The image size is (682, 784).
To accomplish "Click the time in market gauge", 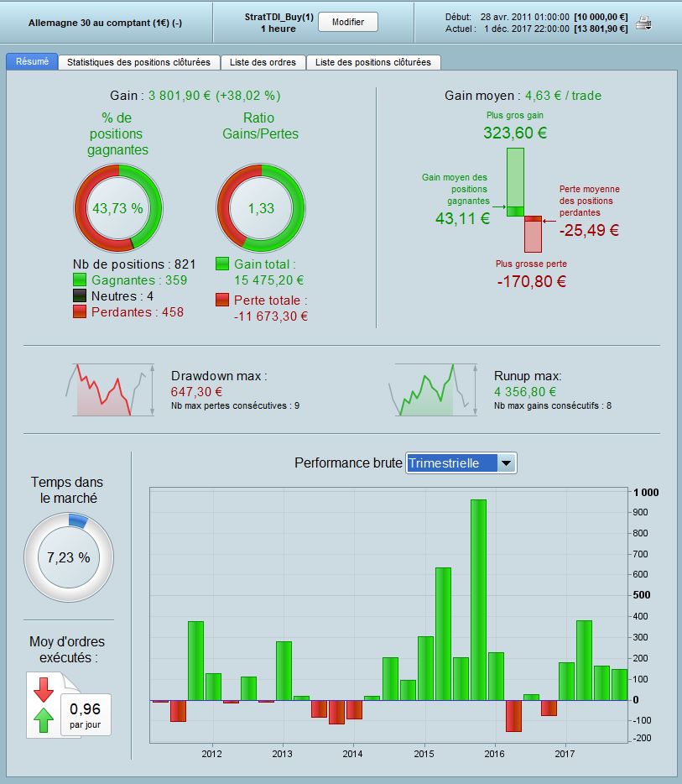I will coord(69,557).
